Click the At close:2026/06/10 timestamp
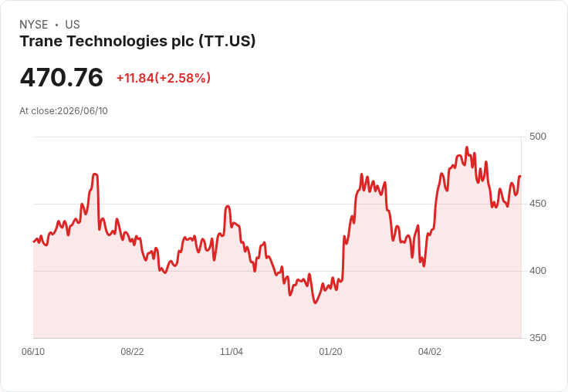 pyautogui.click(x=63, y=111)
